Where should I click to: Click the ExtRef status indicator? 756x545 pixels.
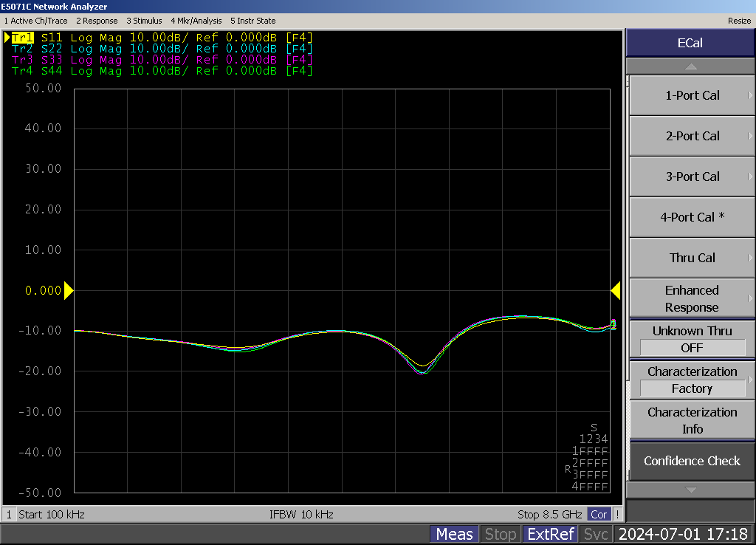point(550,534)
